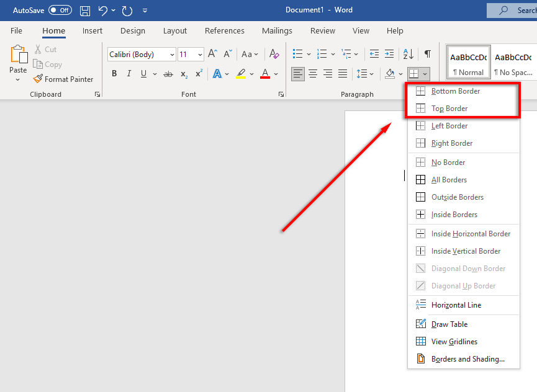
Task: Choose the Horizontal Line option
Action: [456, 305]
